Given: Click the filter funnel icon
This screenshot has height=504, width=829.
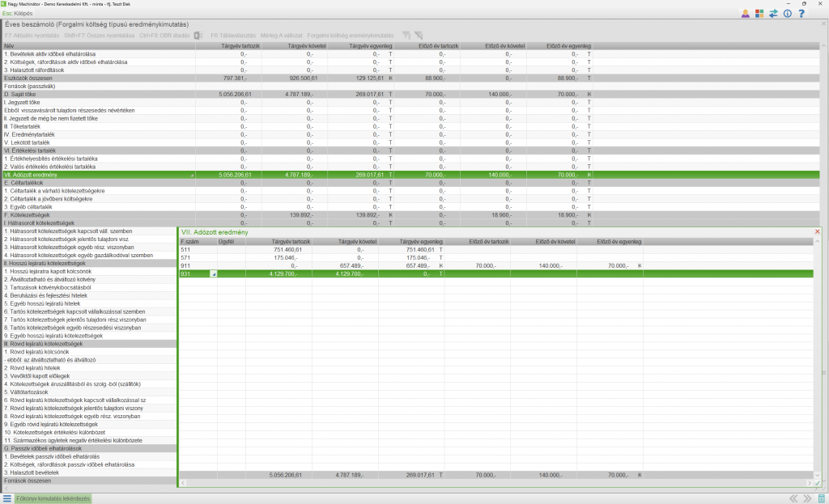Looking at the screenshot, I should (406, 36).
